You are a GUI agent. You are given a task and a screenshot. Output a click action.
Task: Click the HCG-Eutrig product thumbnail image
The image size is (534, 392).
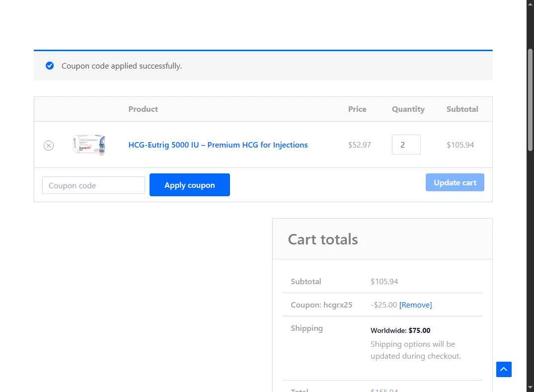tap(89, 145)
